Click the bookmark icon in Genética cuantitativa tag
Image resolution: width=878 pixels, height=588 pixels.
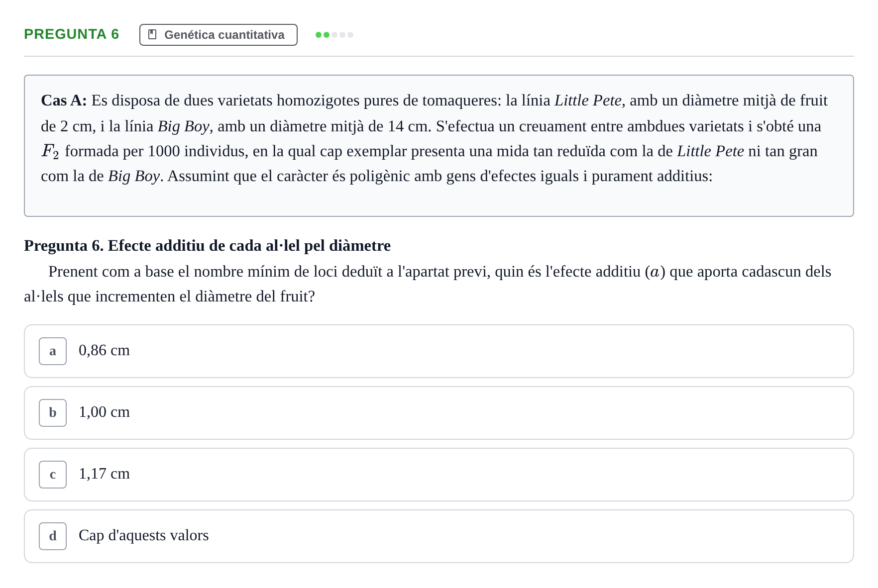153,35
